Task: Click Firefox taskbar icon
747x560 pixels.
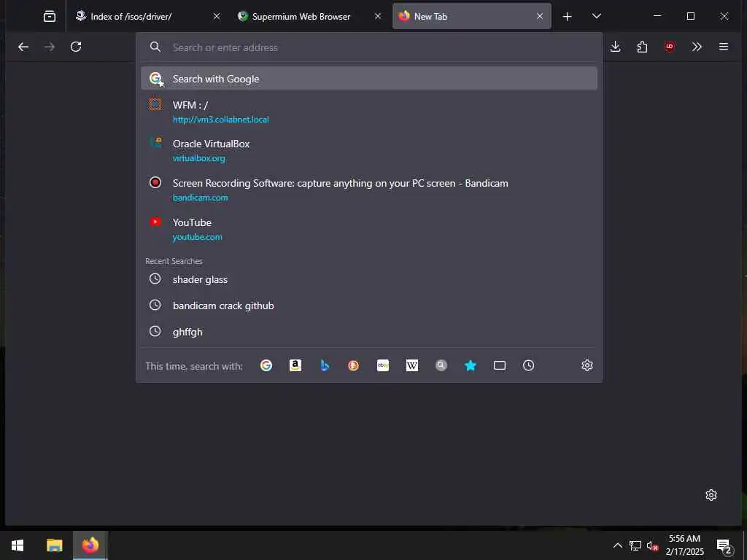Action: coord(90,545)
